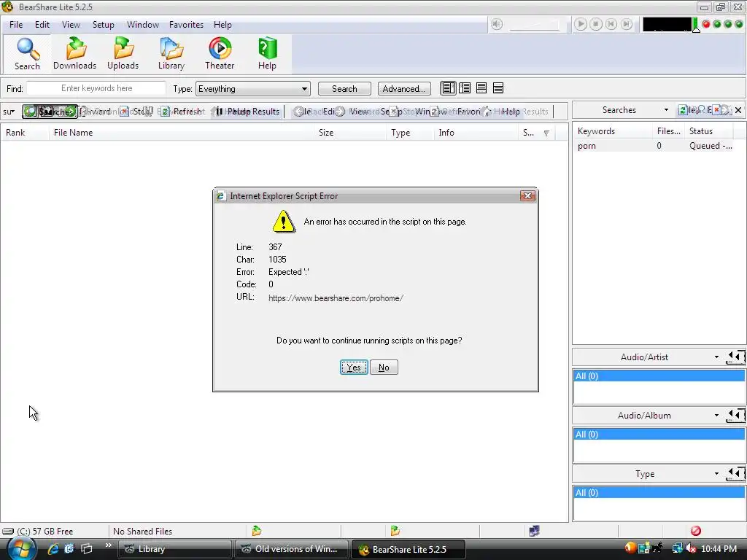The image size is (747, 560).
Task: Click the Pause Results toolbar button
Action: pyautogui.click(x=248, y=112)
